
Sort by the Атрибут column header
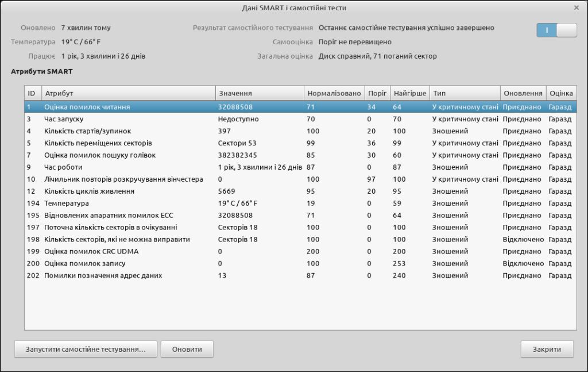[x=129, y=93]
